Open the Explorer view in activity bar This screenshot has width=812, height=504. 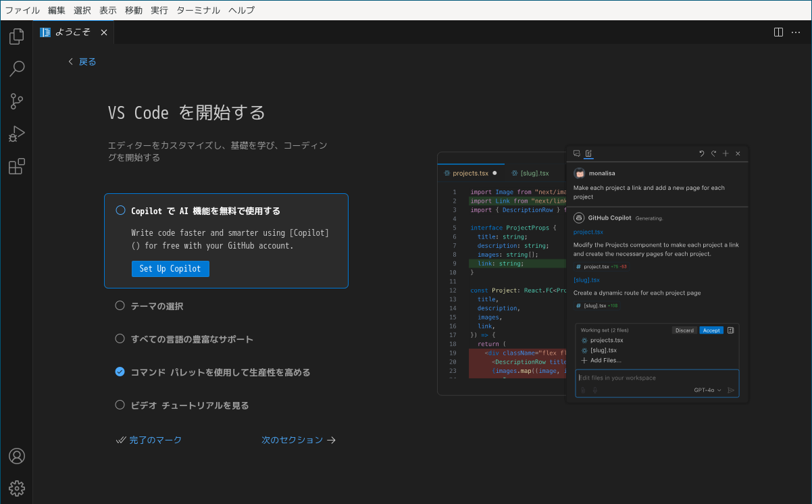tap(17, 36)
